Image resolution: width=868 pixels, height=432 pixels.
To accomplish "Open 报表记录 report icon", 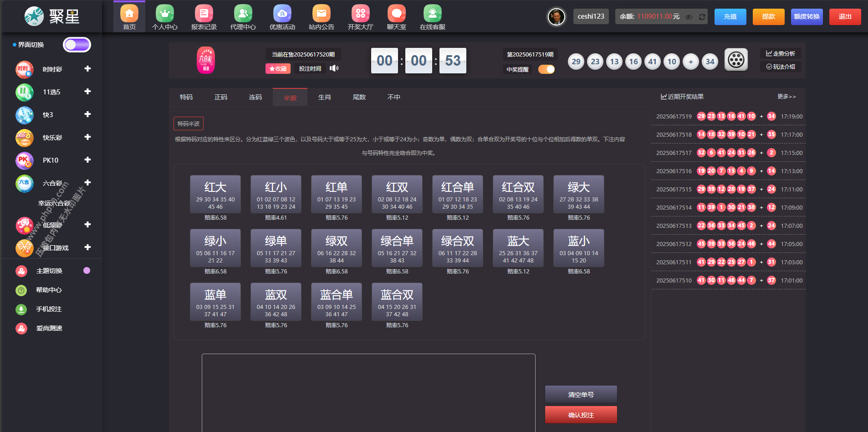I will [204, 14].
